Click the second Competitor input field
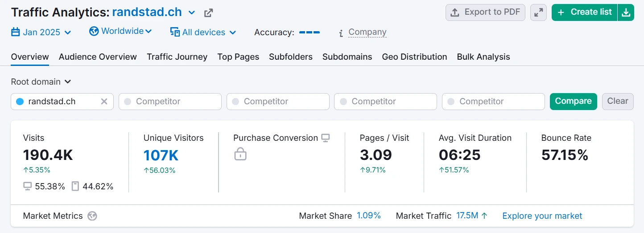The width and height of the screenshot is (644, 233). 278,102
